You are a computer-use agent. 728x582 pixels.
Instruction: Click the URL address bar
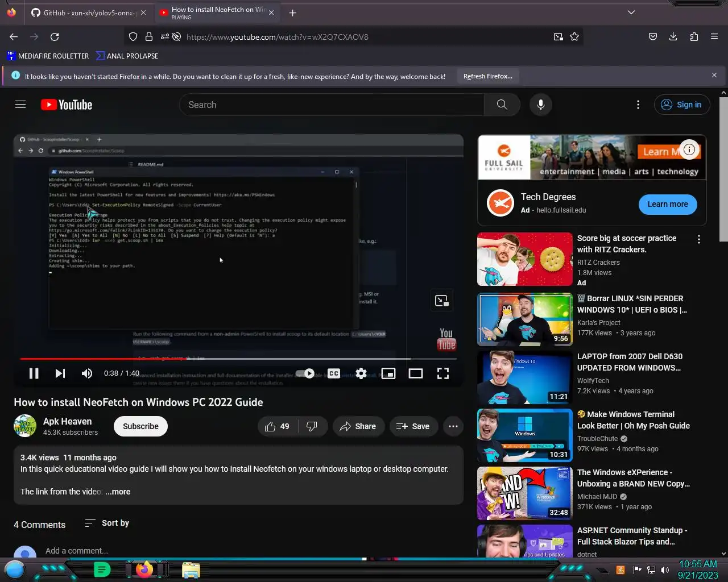click(x=364, y=37)
